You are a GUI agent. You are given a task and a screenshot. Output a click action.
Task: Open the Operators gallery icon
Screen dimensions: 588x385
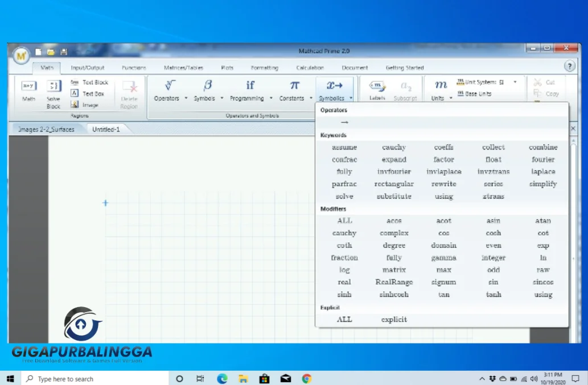170,86
